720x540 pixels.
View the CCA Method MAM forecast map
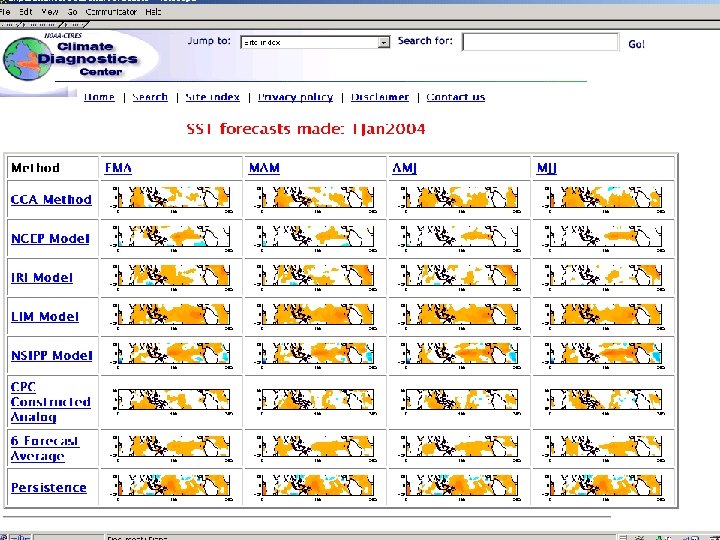315,199
